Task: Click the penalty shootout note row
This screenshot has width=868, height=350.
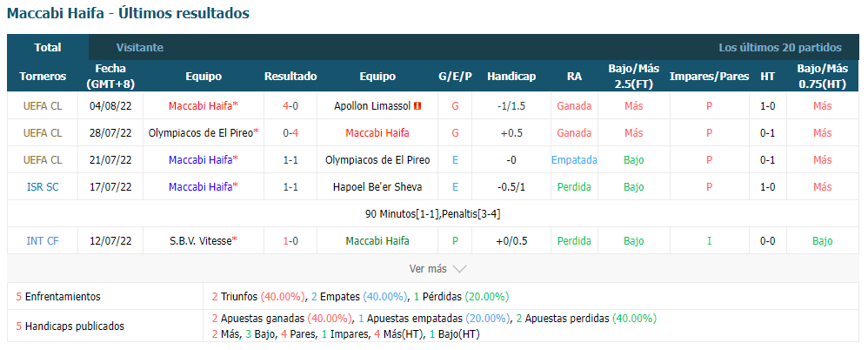Action: 433,214
